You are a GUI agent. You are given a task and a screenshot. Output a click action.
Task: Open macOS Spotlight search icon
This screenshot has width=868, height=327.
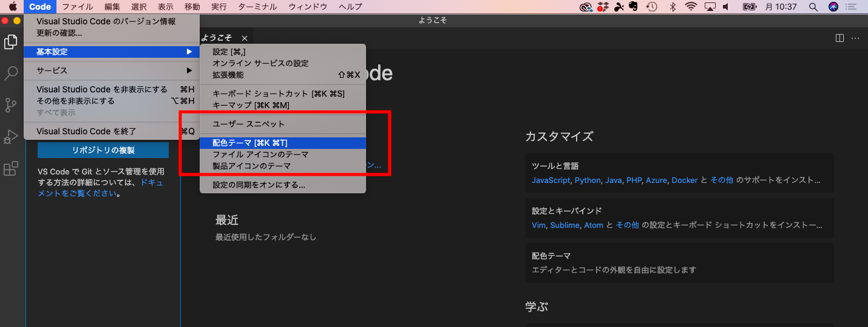[813, 7]
